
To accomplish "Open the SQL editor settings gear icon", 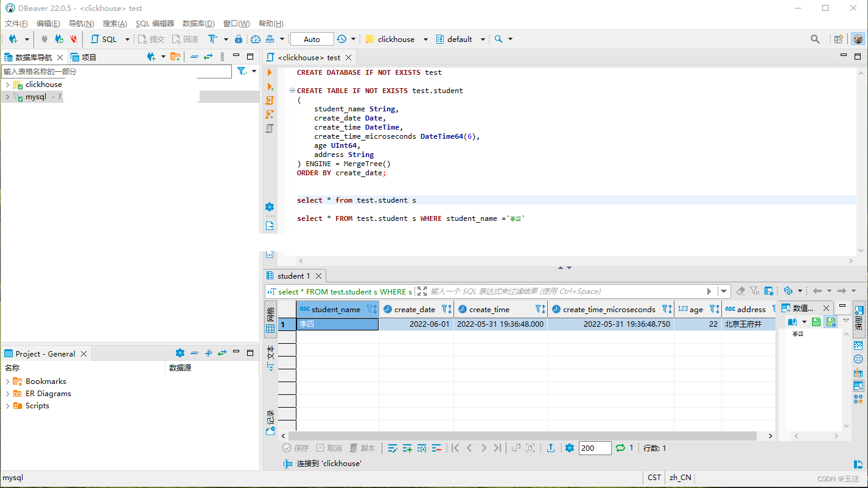I will [270, 207].
